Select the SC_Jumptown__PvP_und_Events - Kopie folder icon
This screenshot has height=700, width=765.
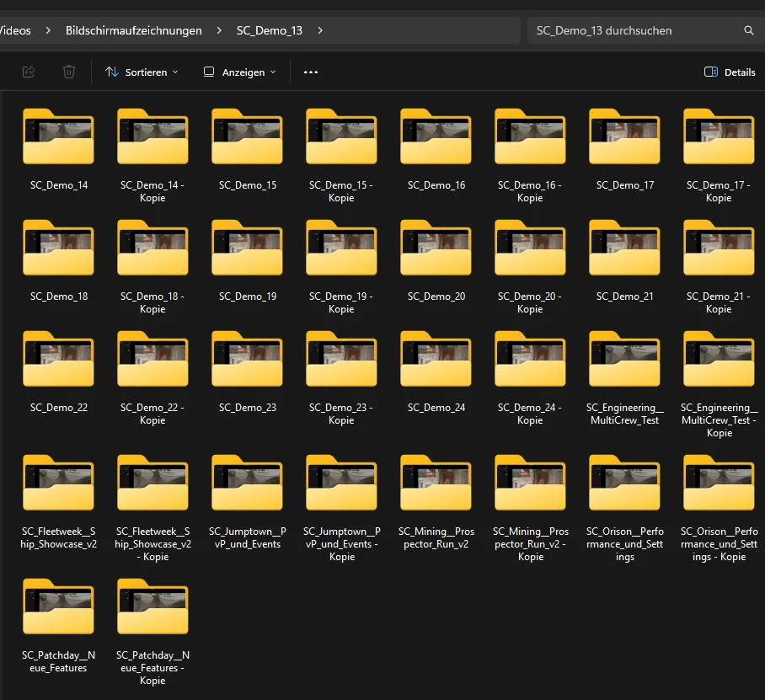[341, 483]
